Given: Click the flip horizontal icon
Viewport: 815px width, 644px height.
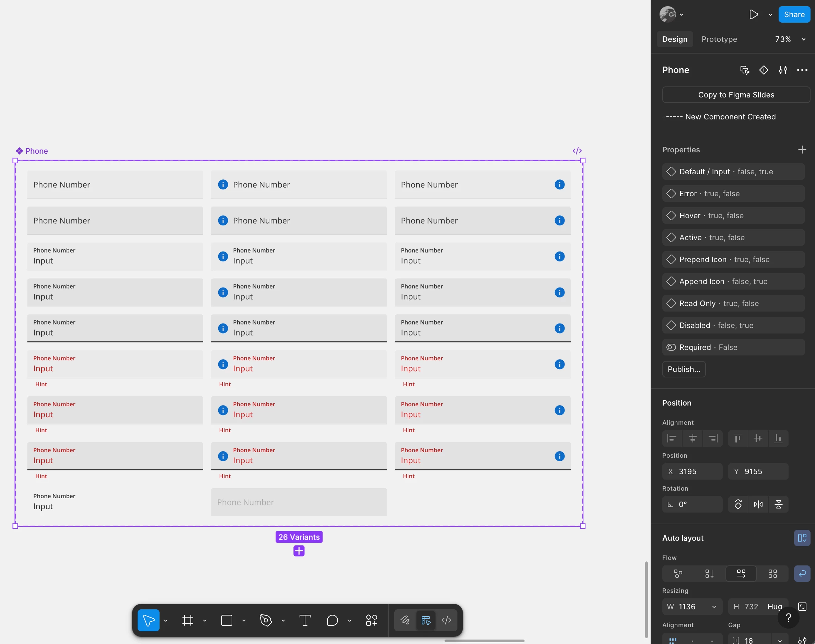Looking at the screenshot, I should coord(758,504).
